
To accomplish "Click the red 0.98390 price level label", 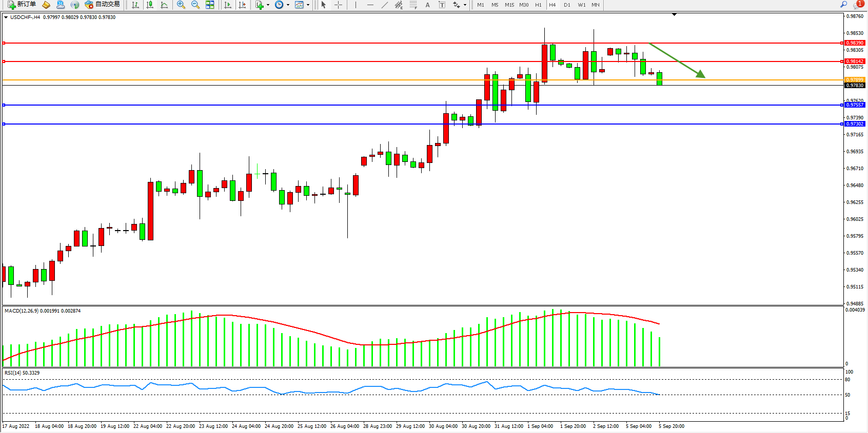I will coord(855,43).
